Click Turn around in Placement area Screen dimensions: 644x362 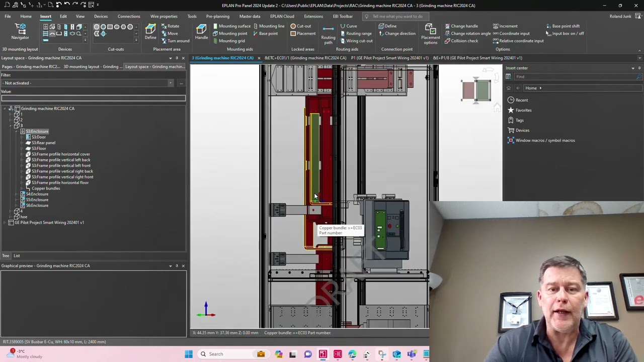[175, 41]
